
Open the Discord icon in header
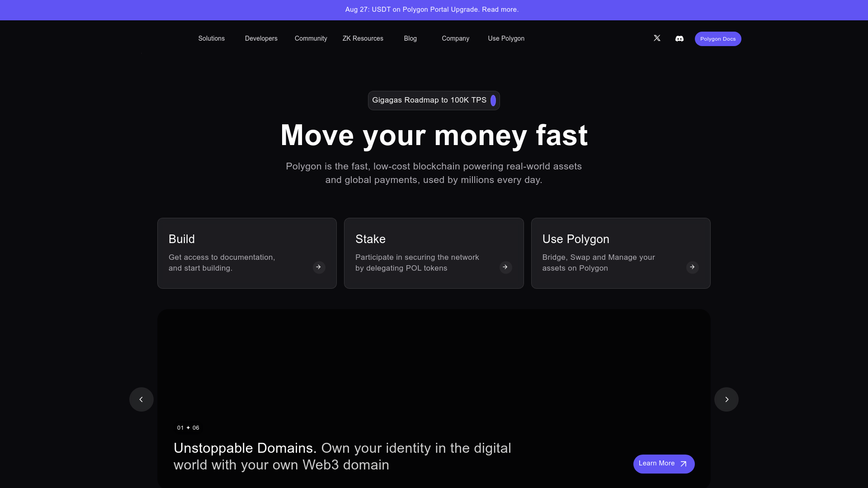tap(679, 39)
